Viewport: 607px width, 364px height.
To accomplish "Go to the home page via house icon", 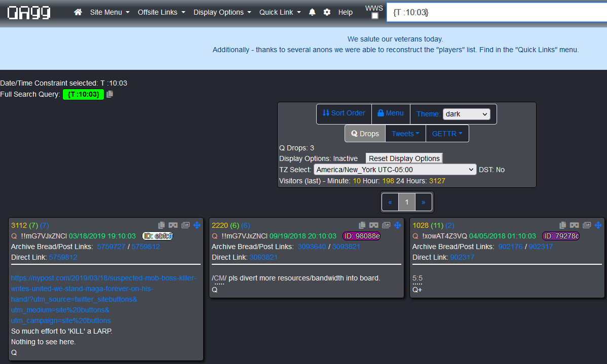I will coord(78,12).
